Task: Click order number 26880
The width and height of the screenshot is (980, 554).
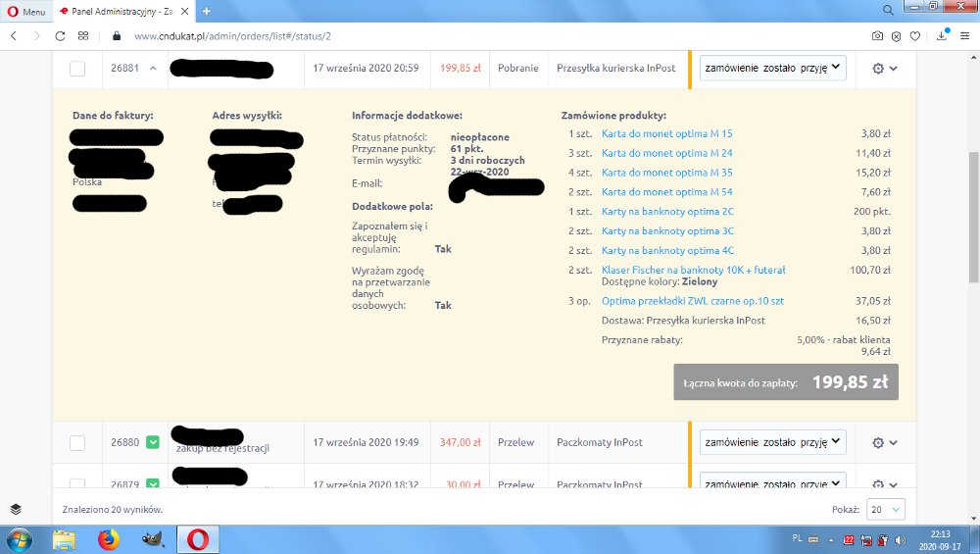Action: pos(125,442)
